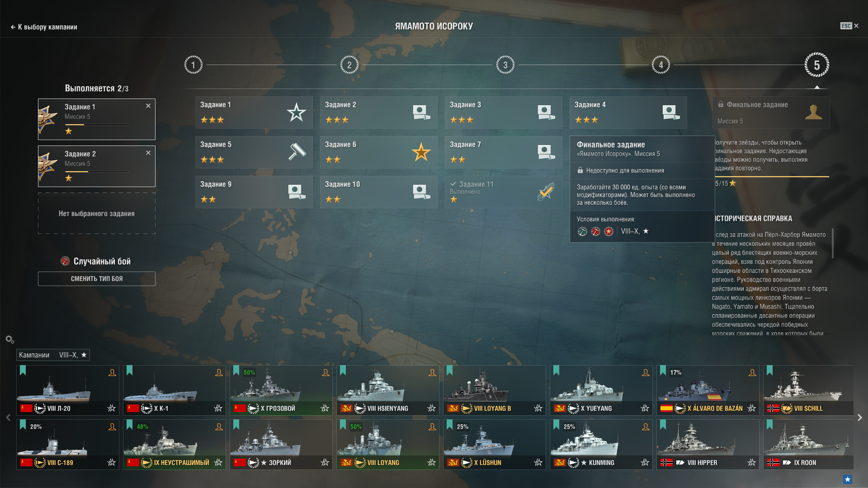
Task: Click the settings gear above Кампании filter
Action: [x=9, y=339]
